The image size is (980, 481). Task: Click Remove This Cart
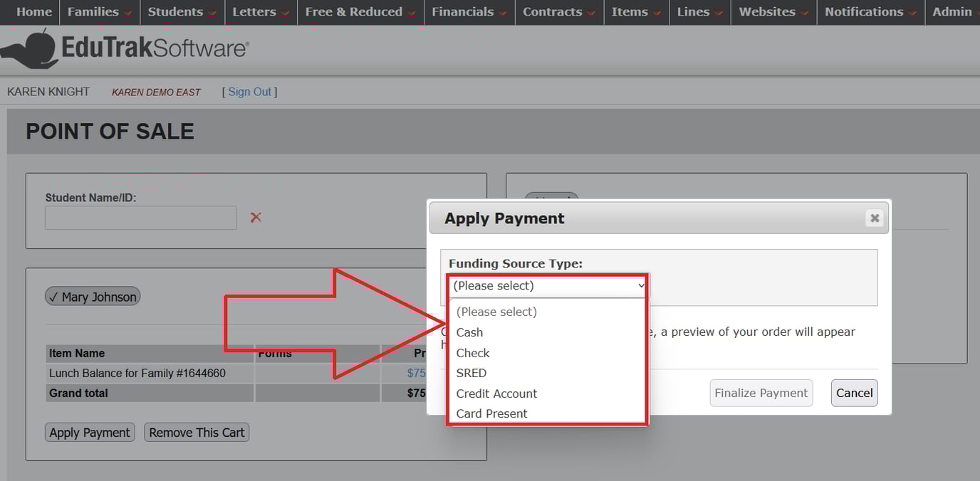click(197, 431)
